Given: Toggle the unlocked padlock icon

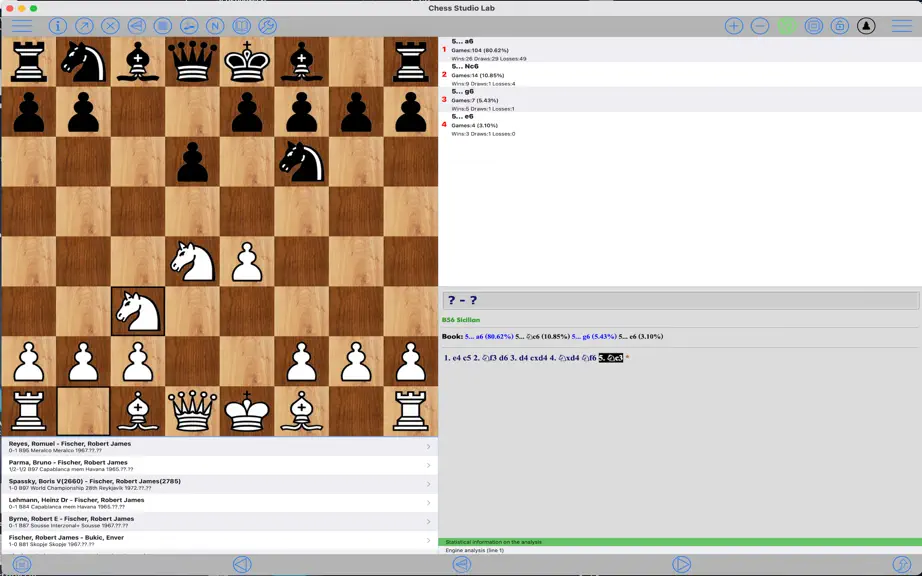Looking at the screenshot, I should 840,26.
